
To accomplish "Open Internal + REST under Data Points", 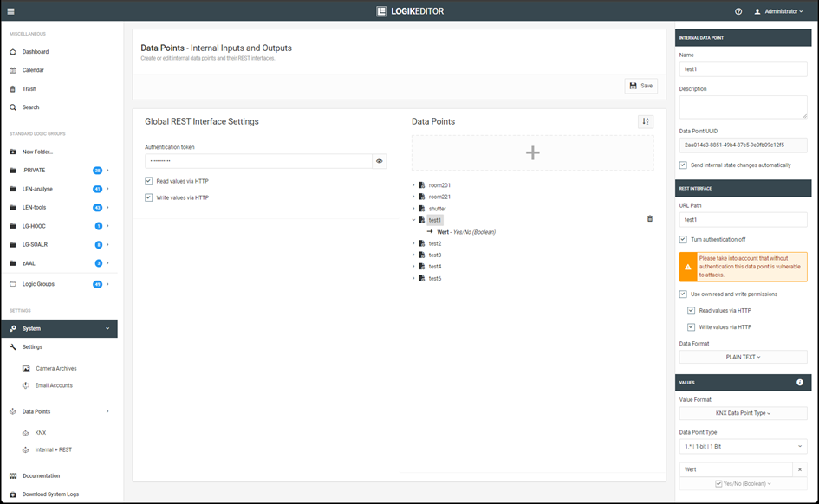I will [53, 449].
